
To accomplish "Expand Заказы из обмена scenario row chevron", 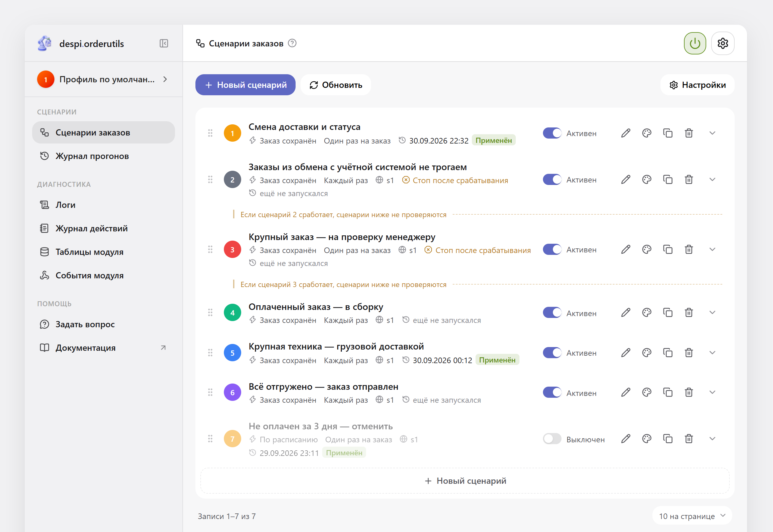I will [712, 180].
